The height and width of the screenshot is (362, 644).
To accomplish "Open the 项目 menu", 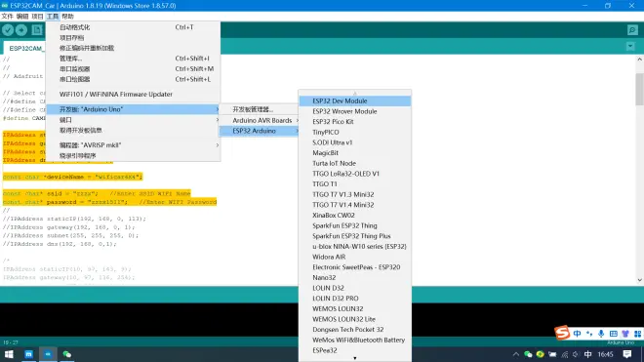I will click(x=37, y=17).
